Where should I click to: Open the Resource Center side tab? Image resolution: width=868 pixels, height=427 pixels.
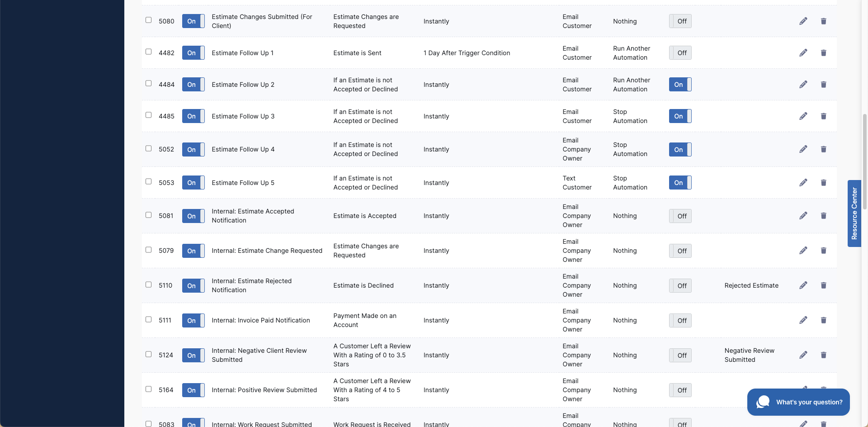854,213
